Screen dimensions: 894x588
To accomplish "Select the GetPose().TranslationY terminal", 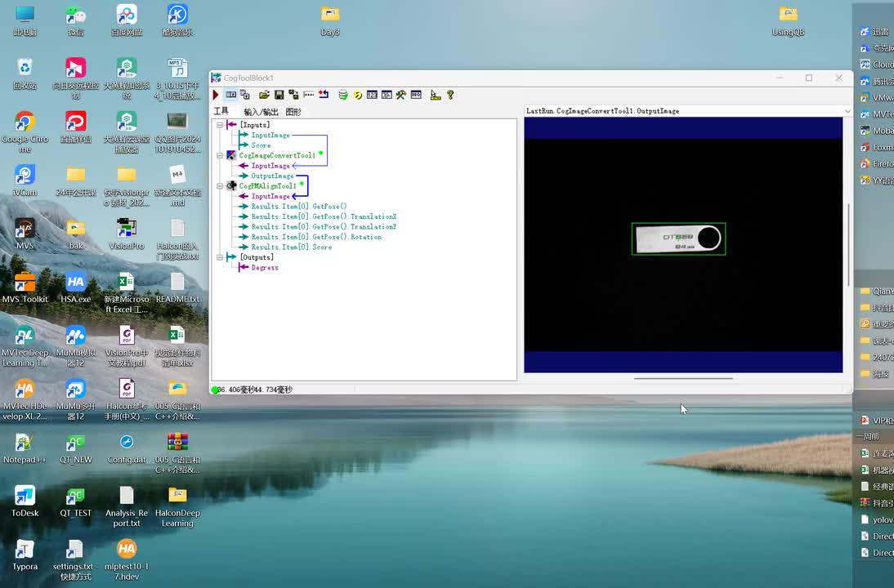I will (324, 227).
